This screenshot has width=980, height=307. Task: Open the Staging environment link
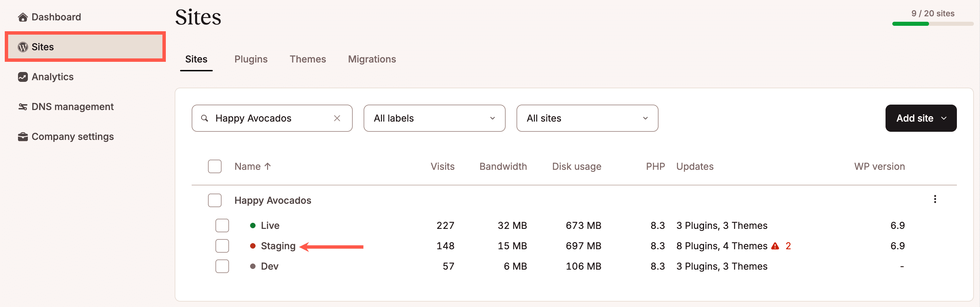coord(278,246)
